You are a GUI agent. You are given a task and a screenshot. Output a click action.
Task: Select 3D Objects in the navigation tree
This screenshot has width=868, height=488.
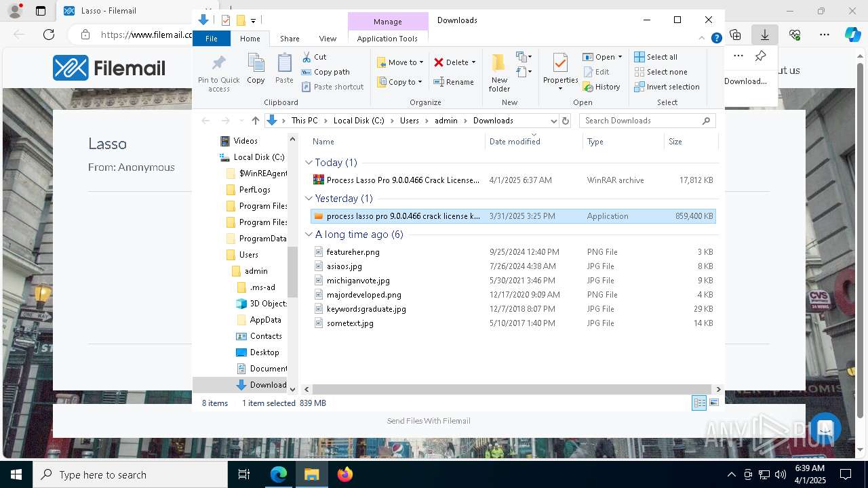pyautogui.click(x=261, y=304)
